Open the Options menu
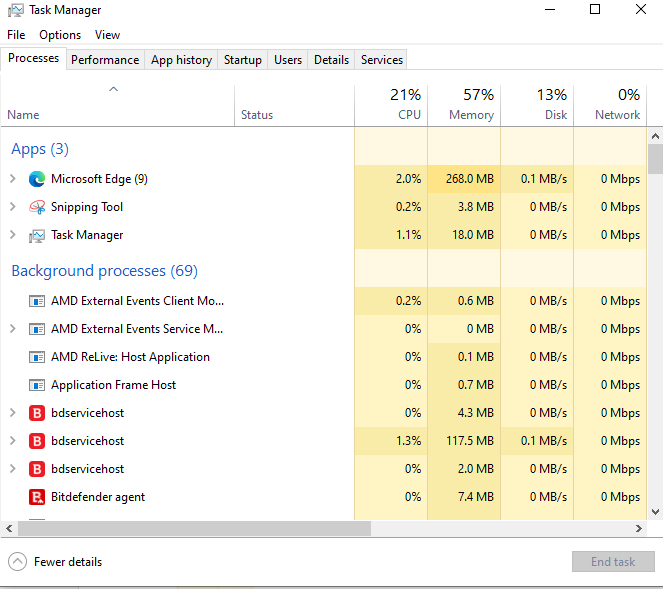Screen dimensions: 663x589 coord(60,35)
